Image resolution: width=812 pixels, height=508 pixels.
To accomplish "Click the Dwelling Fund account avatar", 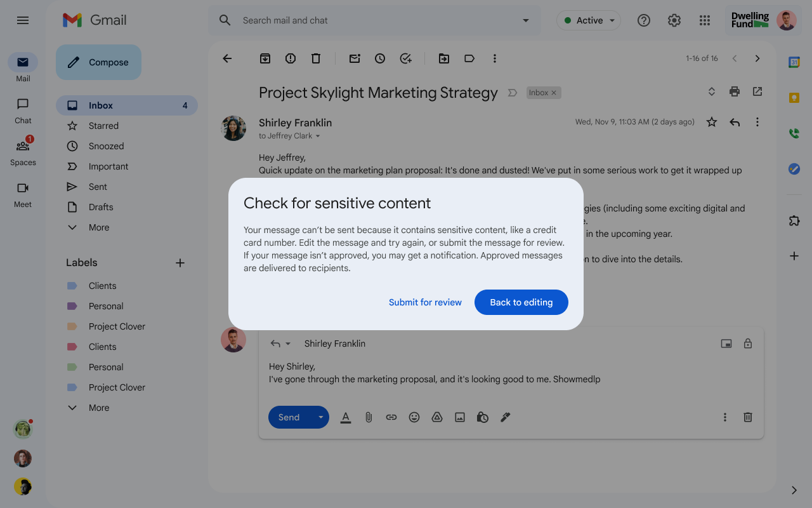I will (x=787, y=20).
